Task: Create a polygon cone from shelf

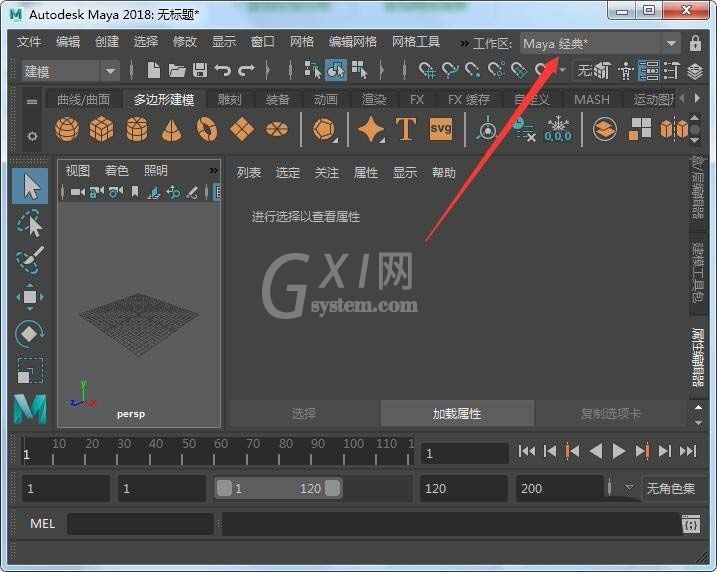Action: click(x=171, y=130)
